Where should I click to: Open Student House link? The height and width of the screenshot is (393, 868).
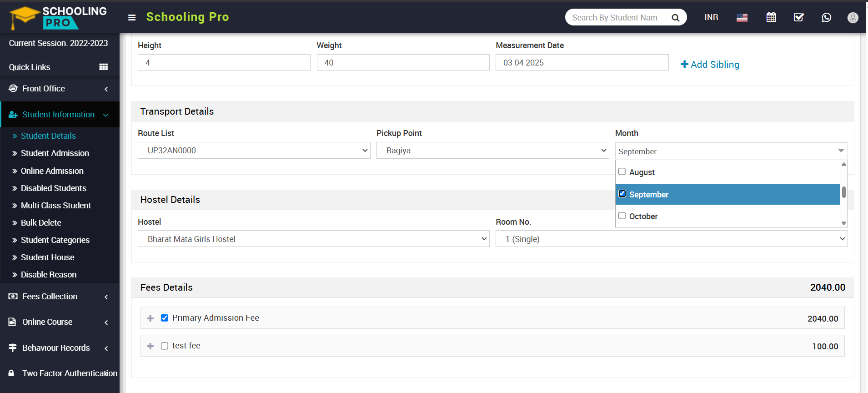47,257
